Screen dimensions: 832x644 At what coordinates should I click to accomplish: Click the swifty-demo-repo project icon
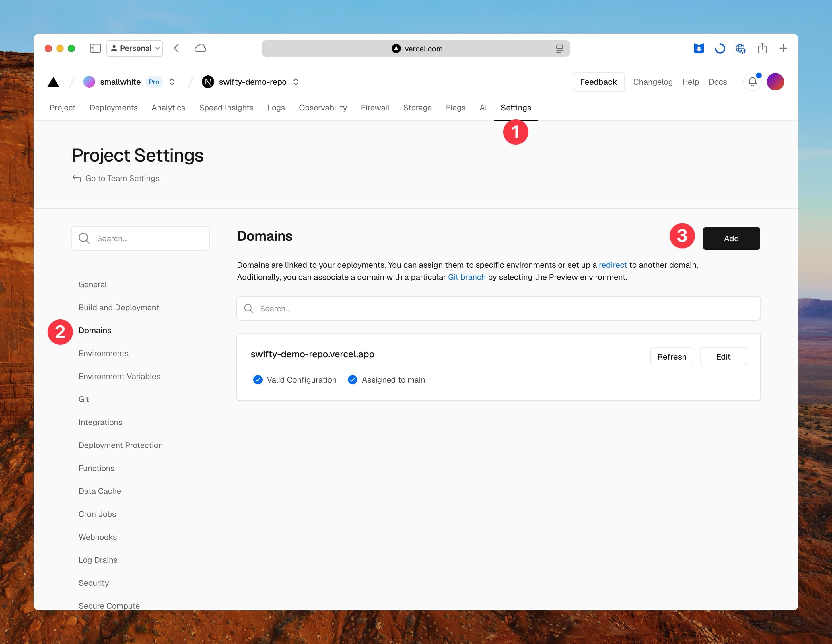pyautogui.click(x=208, y=82)
